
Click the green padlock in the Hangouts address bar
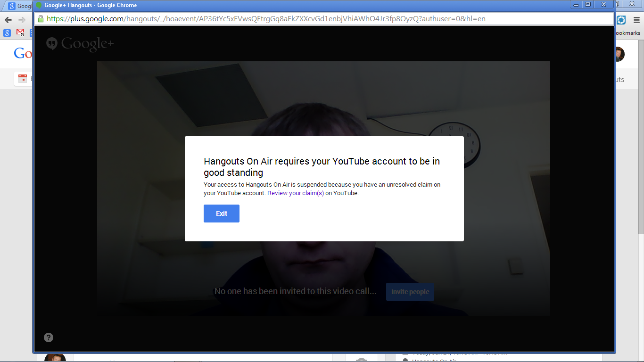pos(41,19)
